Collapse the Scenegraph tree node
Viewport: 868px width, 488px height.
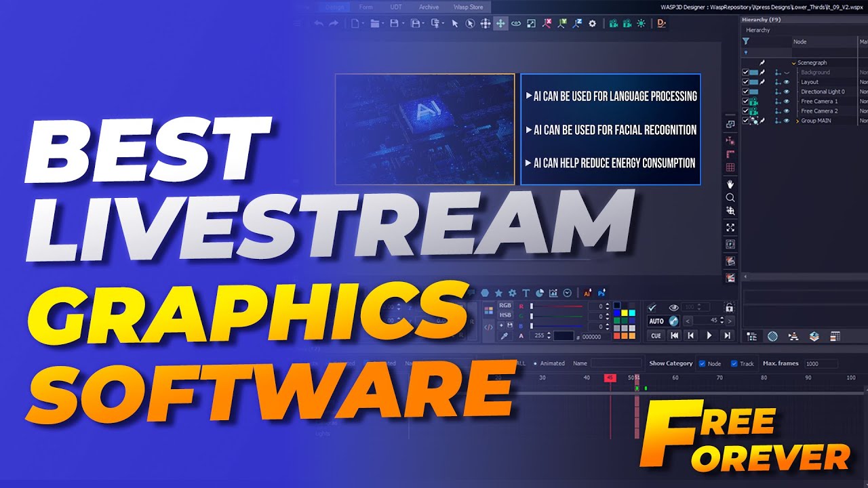pos(793,62)
